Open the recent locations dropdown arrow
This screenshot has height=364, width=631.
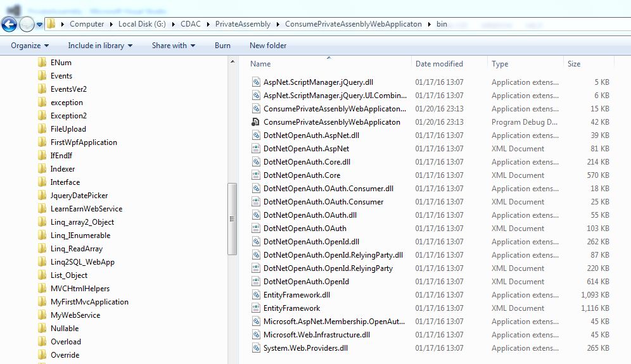pos(39,25)
